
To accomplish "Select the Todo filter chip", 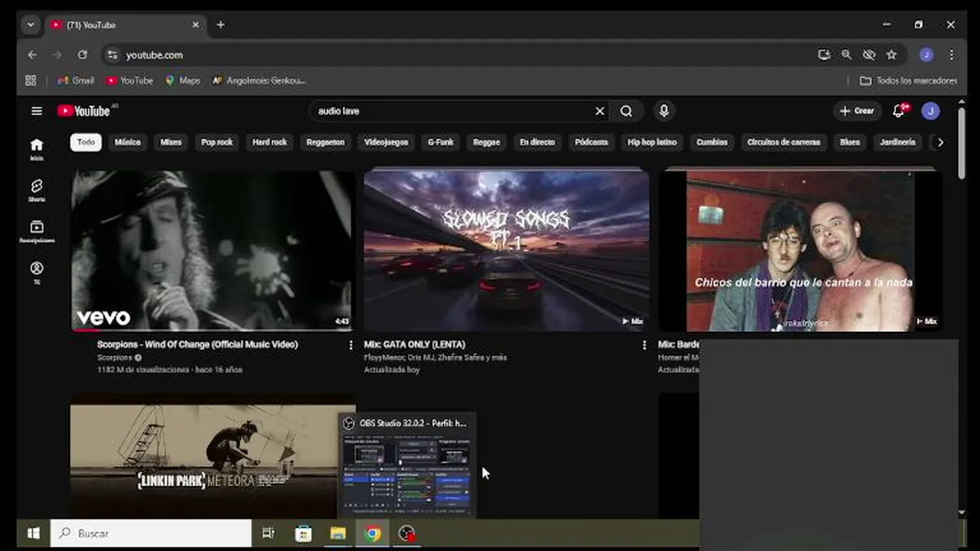I will pyautogui.click(x=86, y=142).
